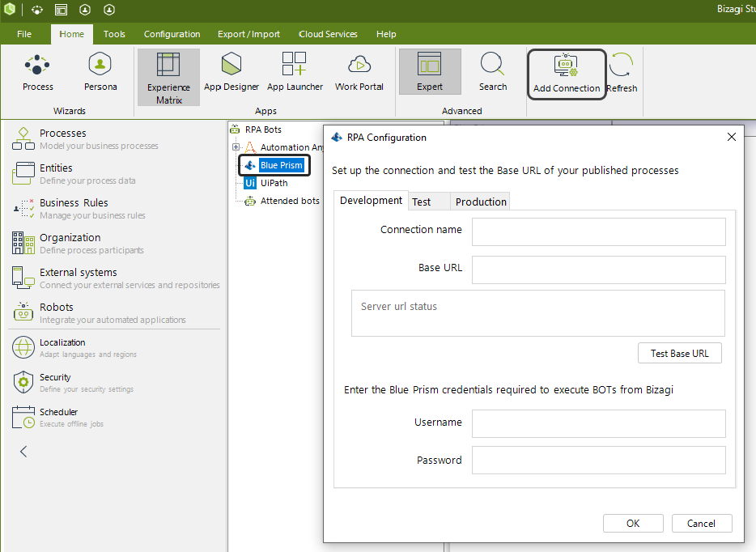This screenshot has width=756, height=552.
Task: Launch the Process wizard icon
Action: tap(37, 72)
